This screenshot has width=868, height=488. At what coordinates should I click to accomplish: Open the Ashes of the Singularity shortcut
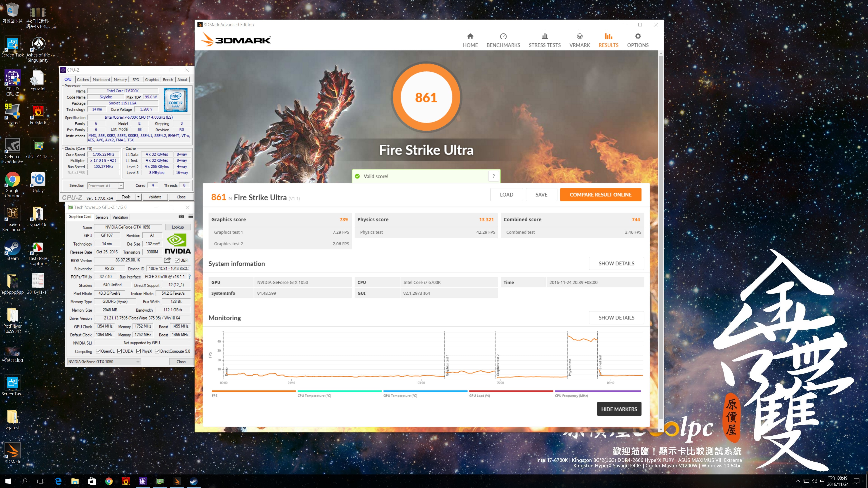pyautogui.click(x=38, y=49)
